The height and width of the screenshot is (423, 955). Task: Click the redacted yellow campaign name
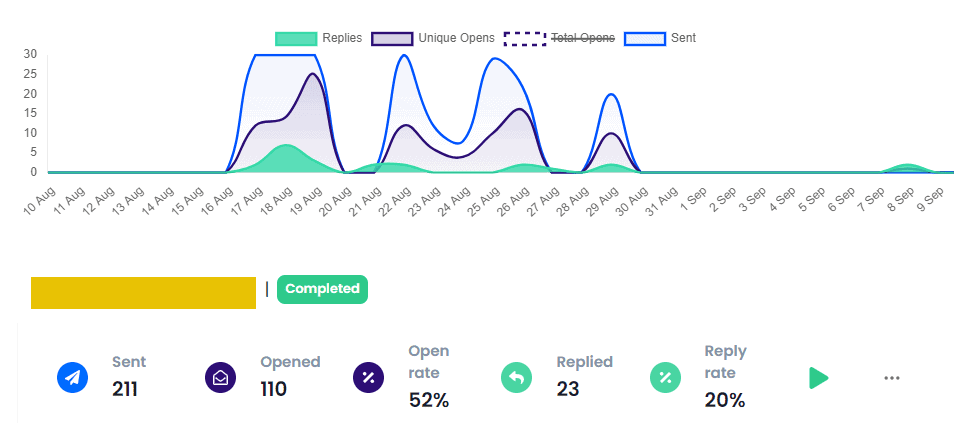(x=143, y=293)
